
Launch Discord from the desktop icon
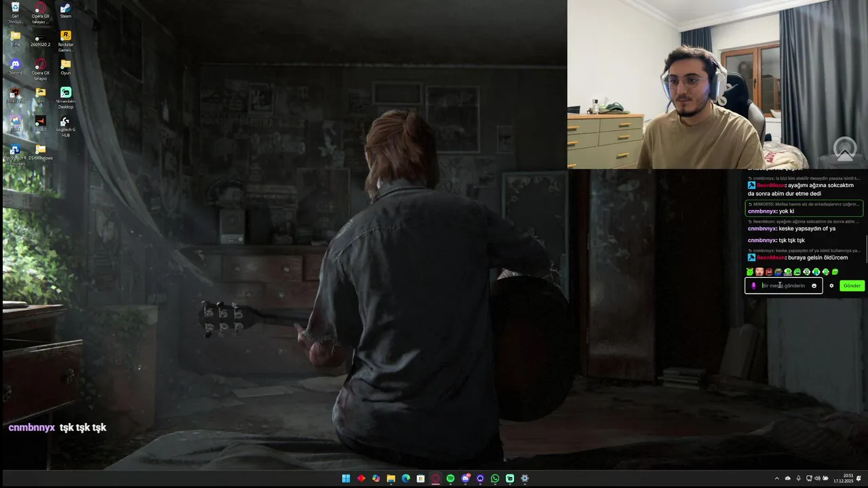(x=15, y=67)
